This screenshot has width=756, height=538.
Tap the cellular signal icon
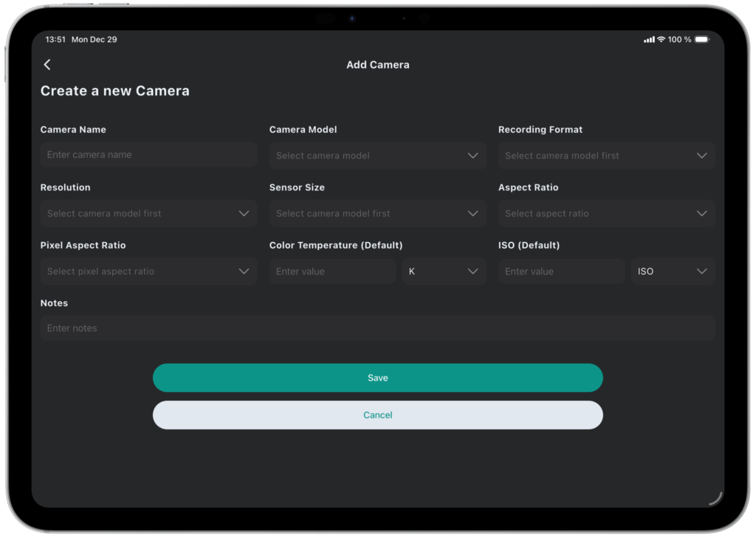tap(649, 39)
